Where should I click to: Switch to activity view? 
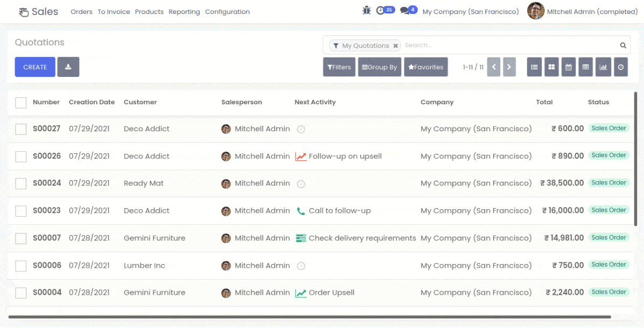621,67
